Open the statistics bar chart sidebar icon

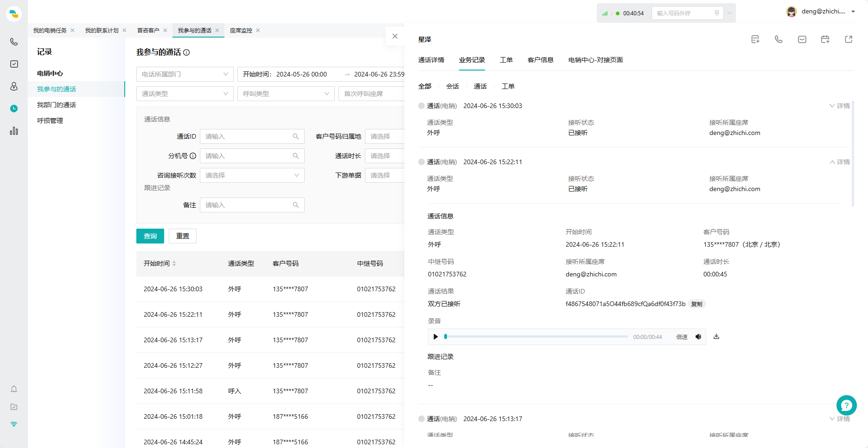[14, 131]
